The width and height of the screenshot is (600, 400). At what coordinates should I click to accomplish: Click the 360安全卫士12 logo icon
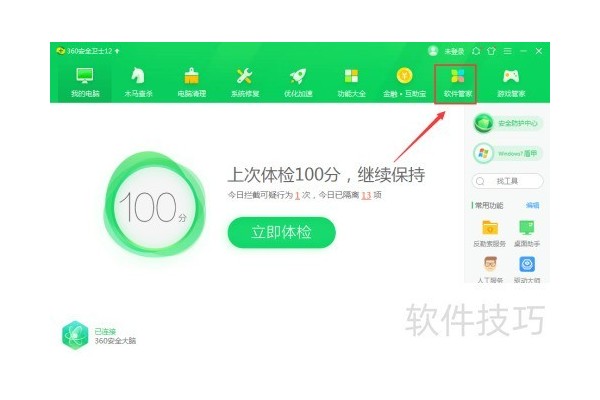tap(60, 51)
